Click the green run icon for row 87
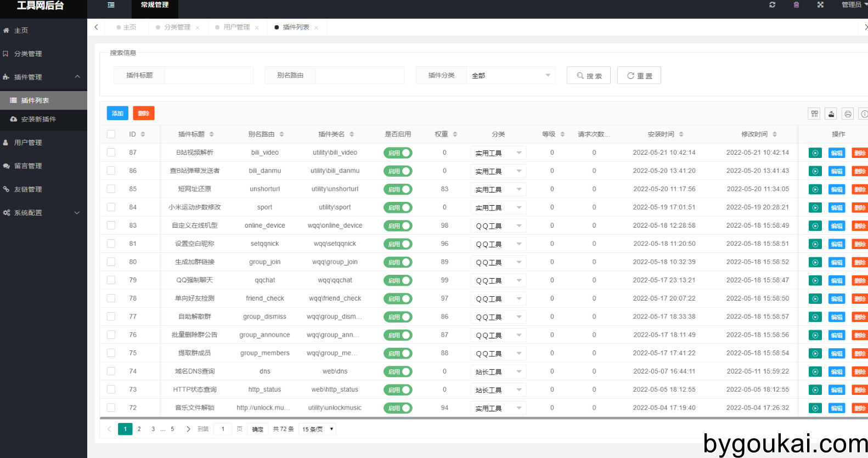Screen dimensions: 868x458 point(815,153)
